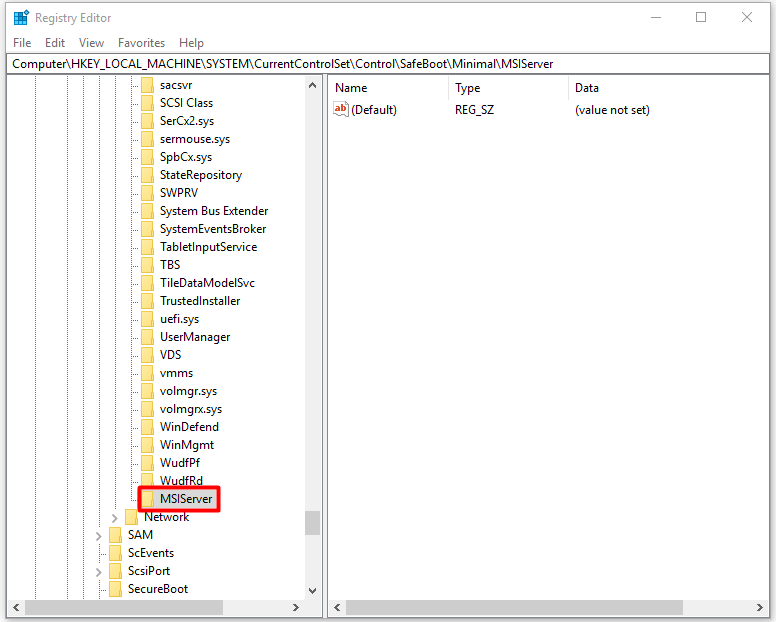
Task: Click tree pane scroll down arrow
Action: pos(312,590)
